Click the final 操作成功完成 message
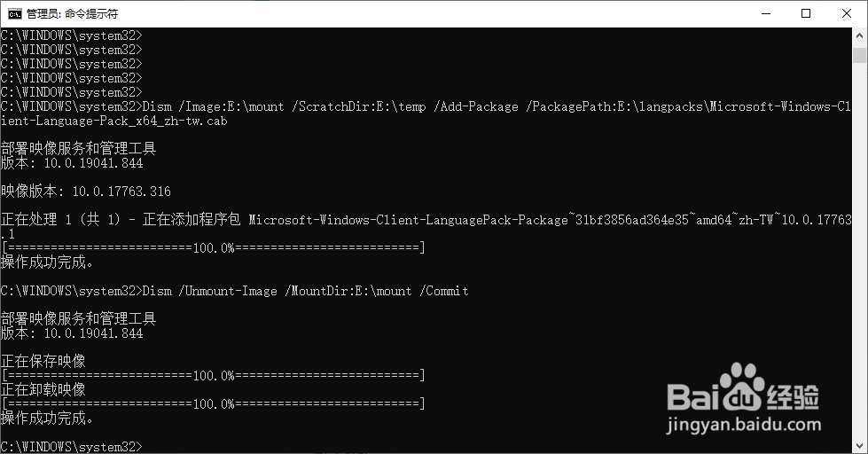 click(47, 418)
